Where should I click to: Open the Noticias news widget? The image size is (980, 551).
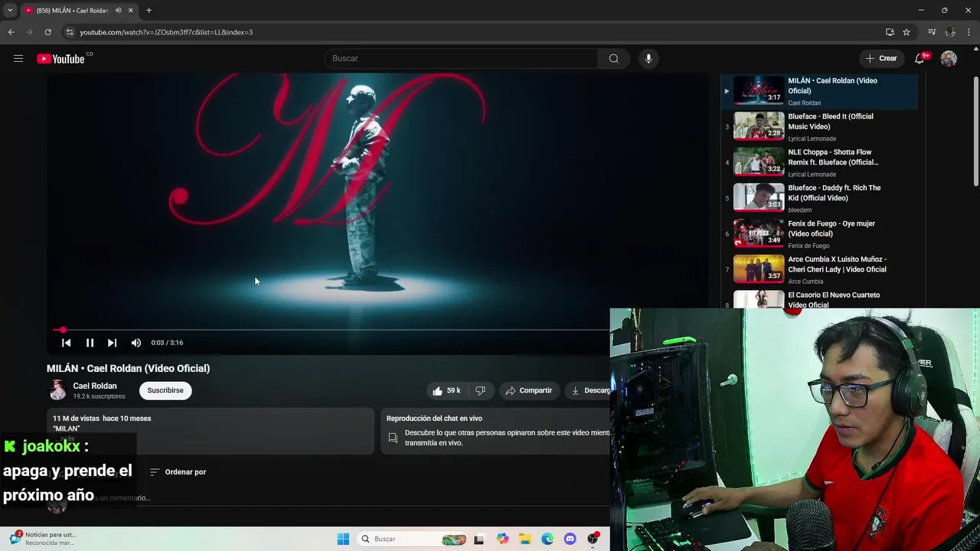click(42, 539)
